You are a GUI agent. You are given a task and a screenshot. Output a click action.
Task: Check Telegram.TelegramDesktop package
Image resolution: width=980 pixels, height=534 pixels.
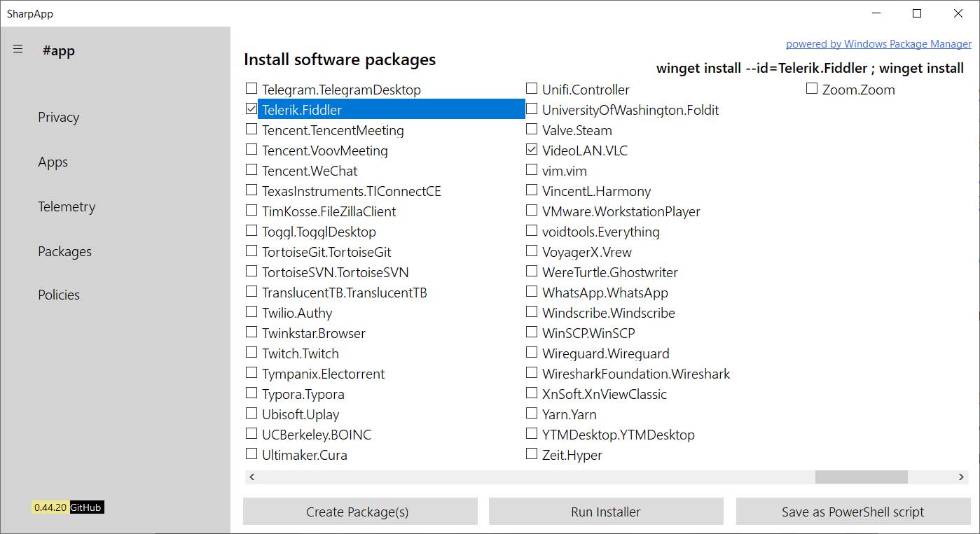(251, 89)
